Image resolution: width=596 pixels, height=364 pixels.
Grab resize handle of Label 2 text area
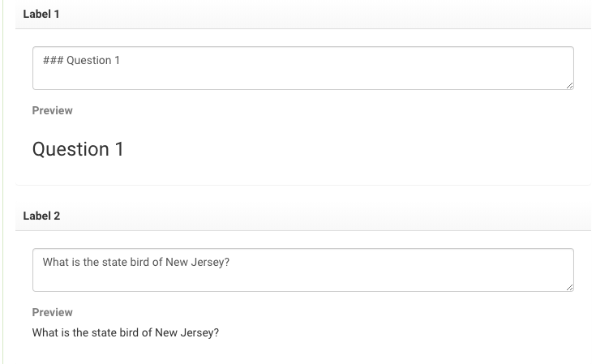click(x=569, y=287)
